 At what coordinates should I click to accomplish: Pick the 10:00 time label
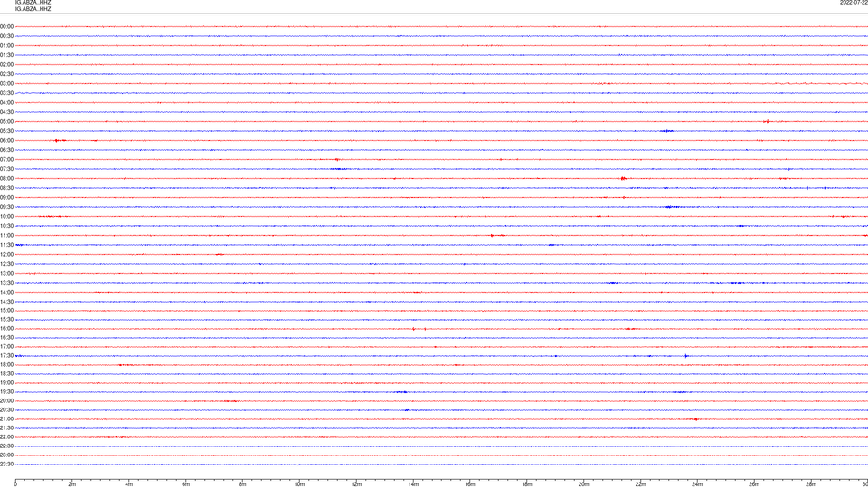6,217
